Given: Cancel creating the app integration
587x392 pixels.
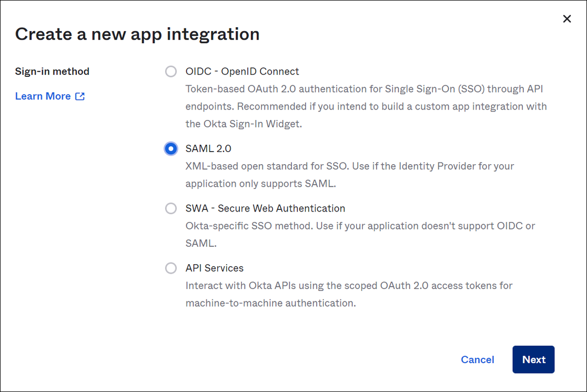Looking at the screenshot, I should pyautogui.click(x=477, y=359).
